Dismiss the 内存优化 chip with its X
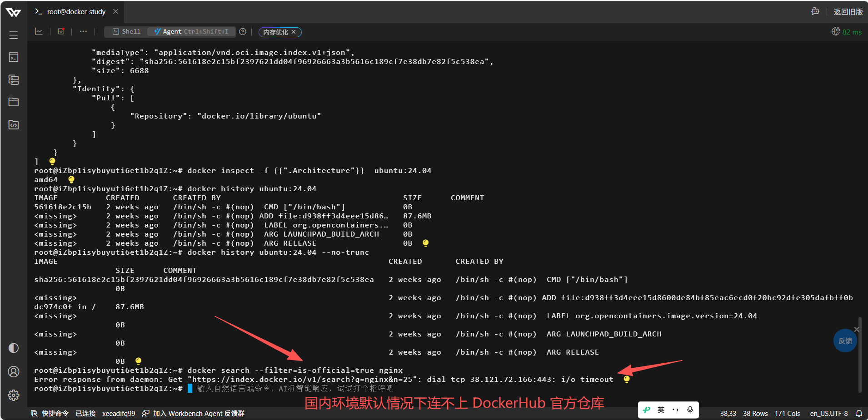Viewport: 868px width, 420px height. [x=294, y=32]
